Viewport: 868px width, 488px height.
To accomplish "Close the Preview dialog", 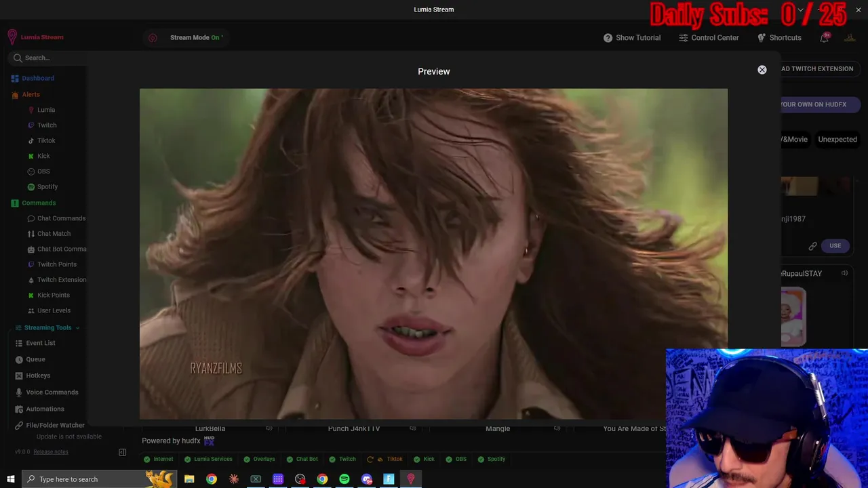I will point(762,70).
